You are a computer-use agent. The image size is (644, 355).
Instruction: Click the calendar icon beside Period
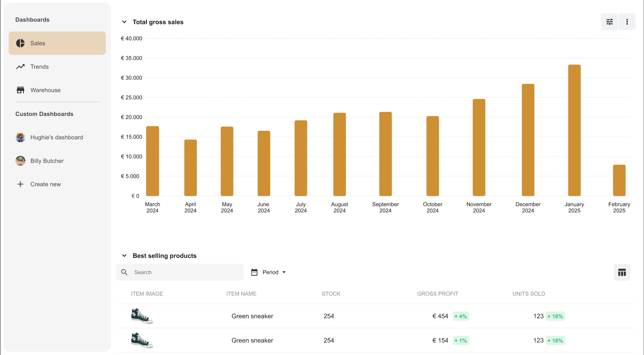254,272
